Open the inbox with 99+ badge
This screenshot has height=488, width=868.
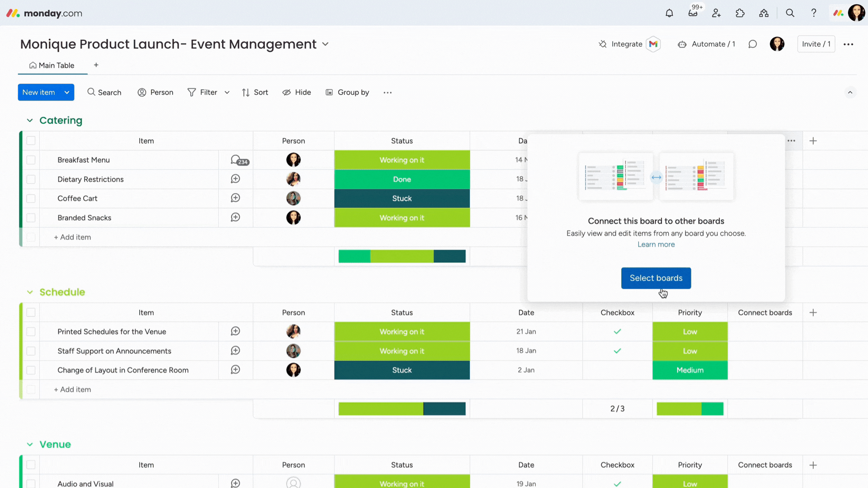[x=693, y=13]
